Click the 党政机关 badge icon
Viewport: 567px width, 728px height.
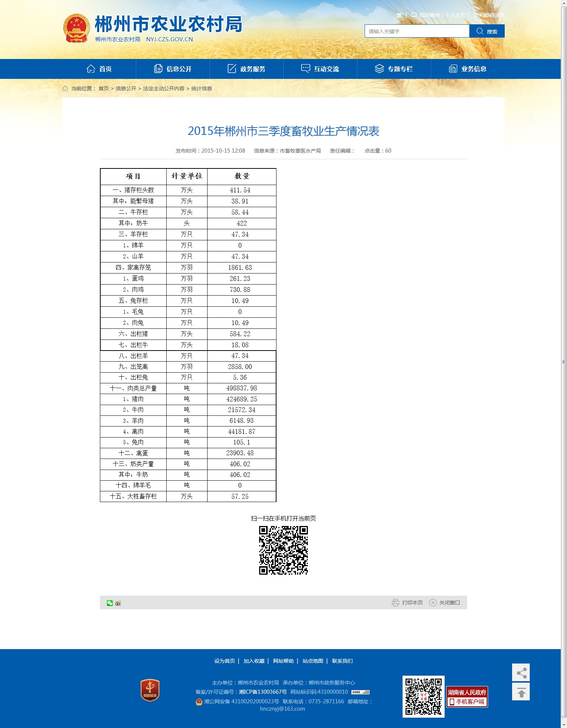pyautogui.click(x=150, y=690)
